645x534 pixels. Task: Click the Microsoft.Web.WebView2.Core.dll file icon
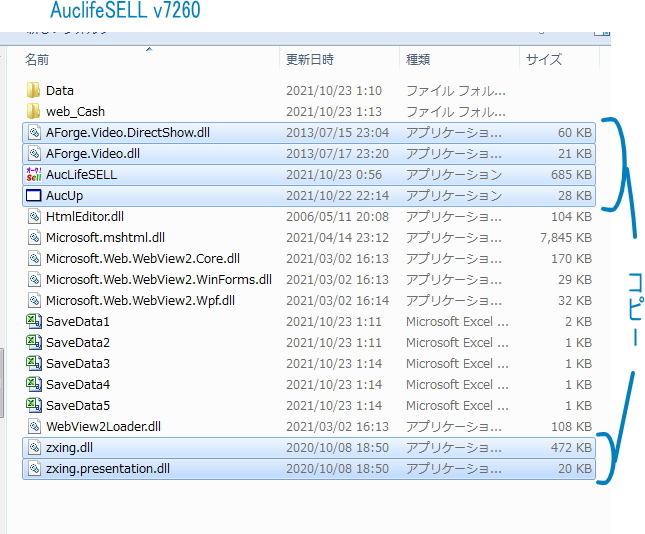[34, 258]
